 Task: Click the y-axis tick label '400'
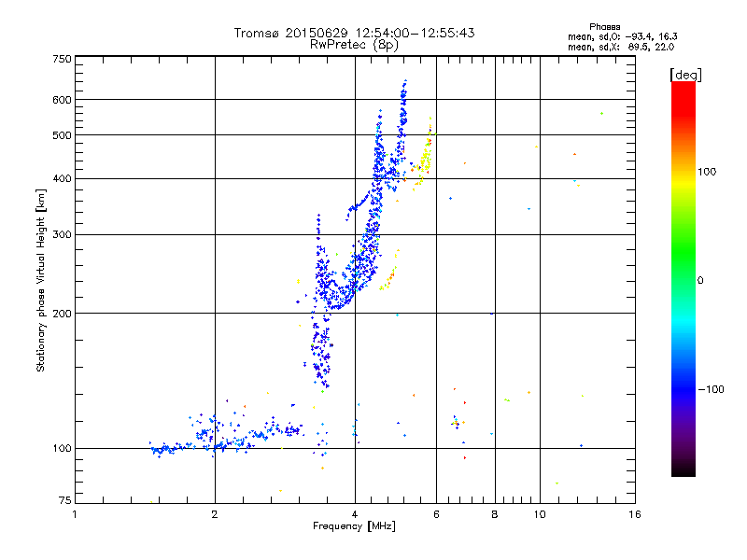(x=62, y=178)
